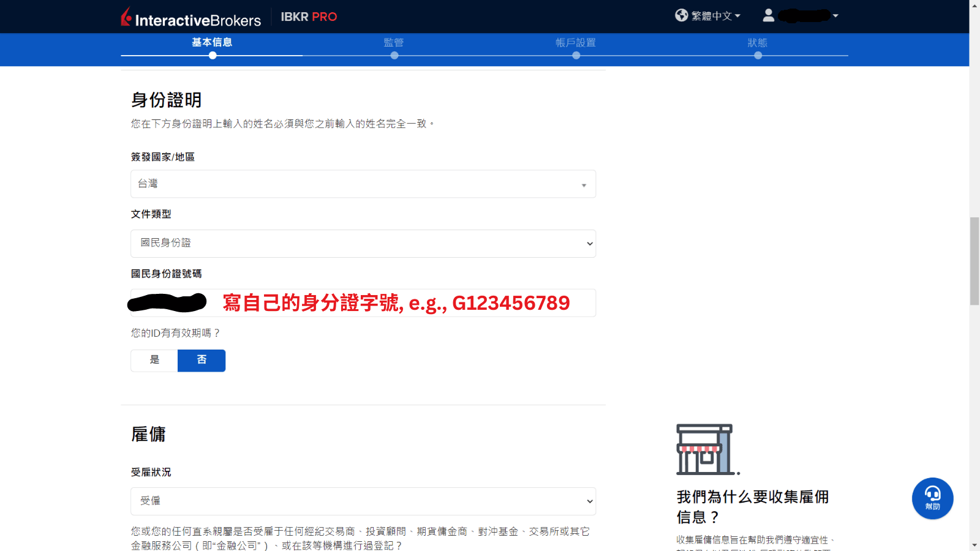Switch to the 帳戶設置 tab

click(575, 43)
